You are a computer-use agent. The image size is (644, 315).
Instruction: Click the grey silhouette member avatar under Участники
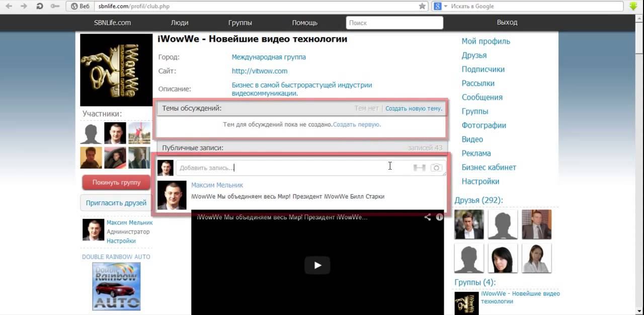(x=91, y=133)
